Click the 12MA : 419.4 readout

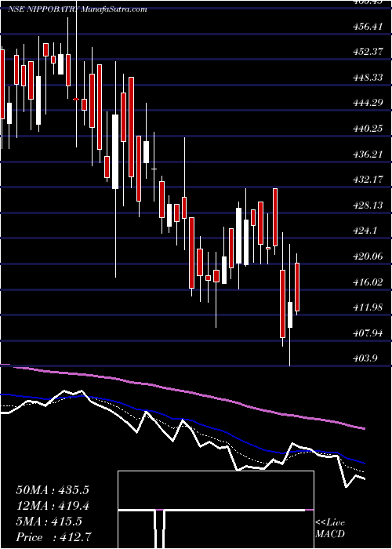(x=53, y=506)
